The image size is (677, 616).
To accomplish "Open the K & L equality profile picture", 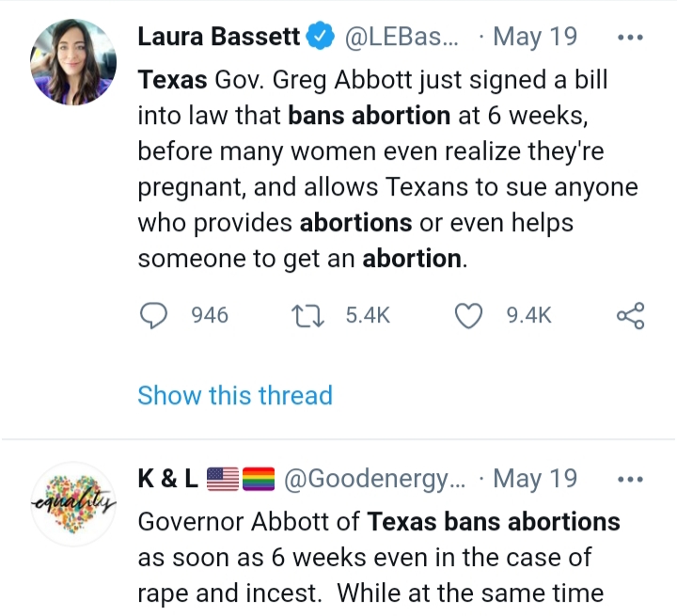I will coord(73,504).
